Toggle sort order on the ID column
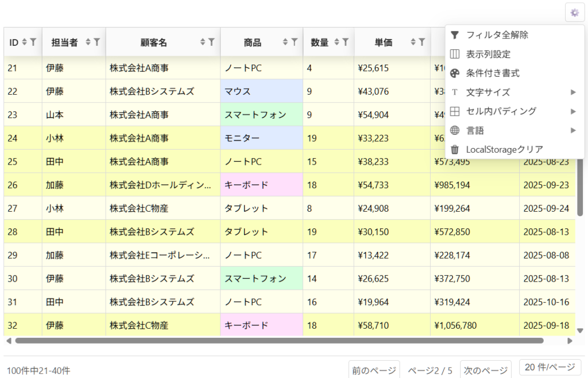The width and height of the screenshot is (588, 378). pyautogui.click(x=24, y=42)
